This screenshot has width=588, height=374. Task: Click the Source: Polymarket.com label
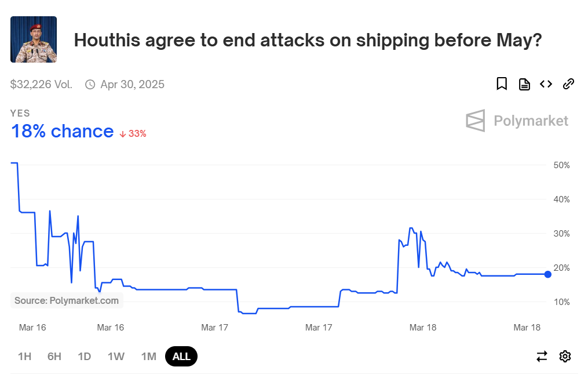point(67,300)
